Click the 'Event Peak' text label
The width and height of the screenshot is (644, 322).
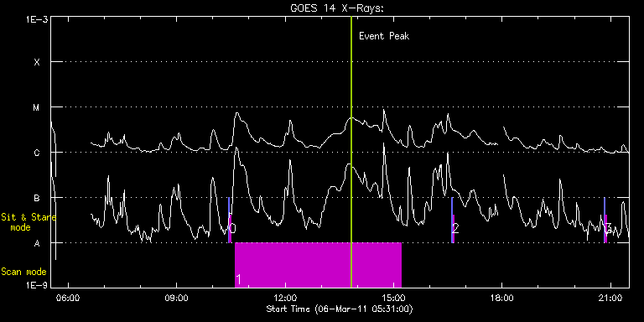click(384, 36)
